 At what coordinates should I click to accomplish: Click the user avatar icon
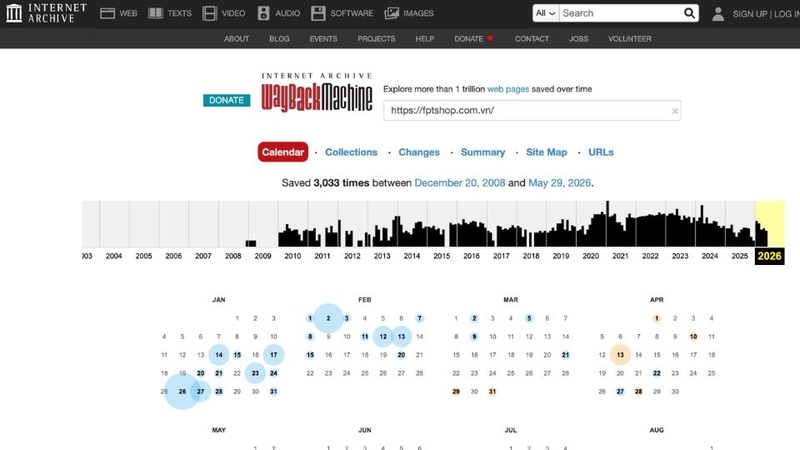tap(718, 14)
